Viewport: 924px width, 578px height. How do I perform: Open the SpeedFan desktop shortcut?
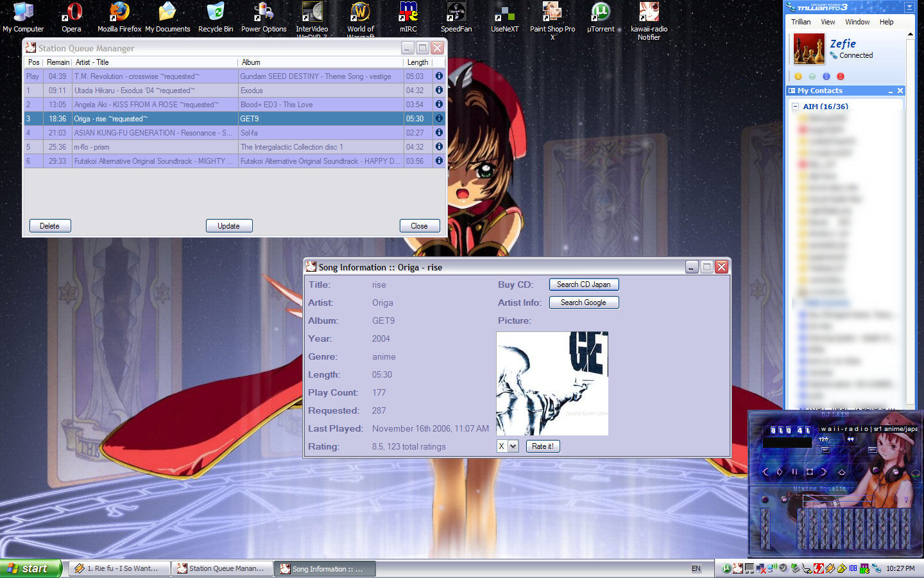(456, 17)
